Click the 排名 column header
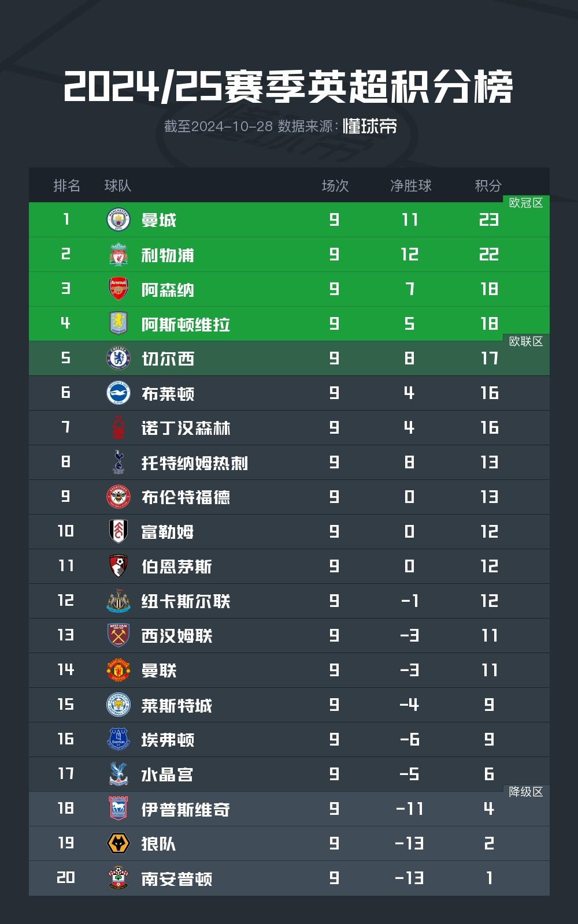 [66, 185]
